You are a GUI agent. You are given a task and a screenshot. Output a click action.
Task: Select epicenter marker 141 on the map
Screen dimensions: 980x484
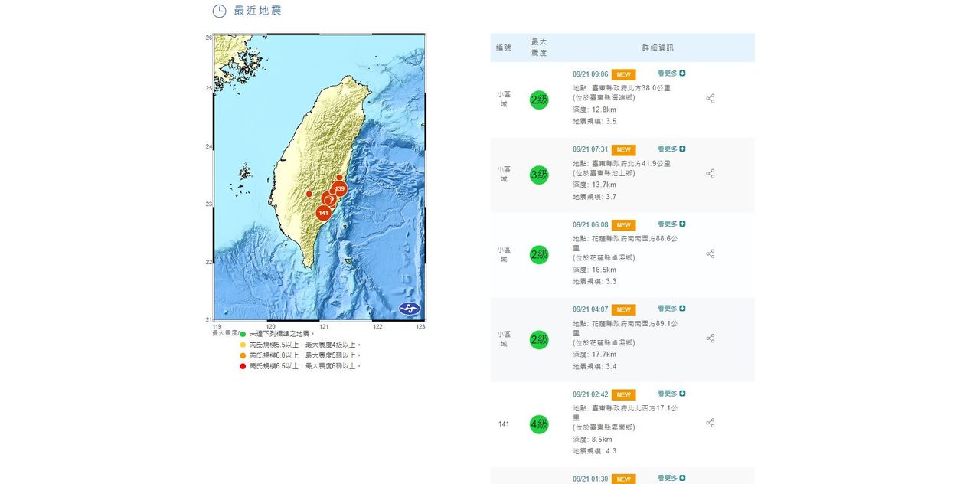pyautogui.click(x=323, y=212)
